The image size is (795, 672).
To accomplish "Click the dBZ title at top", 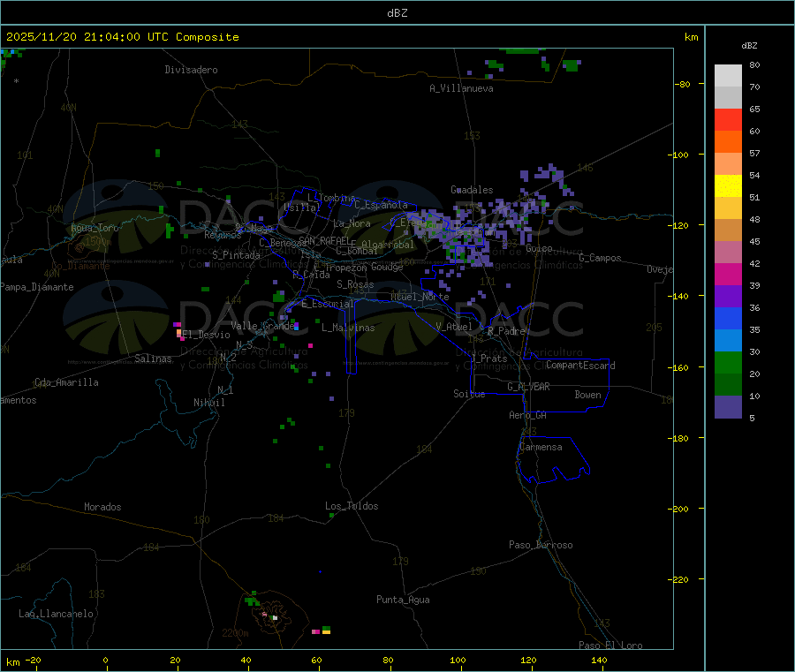I will coord(397,13).
